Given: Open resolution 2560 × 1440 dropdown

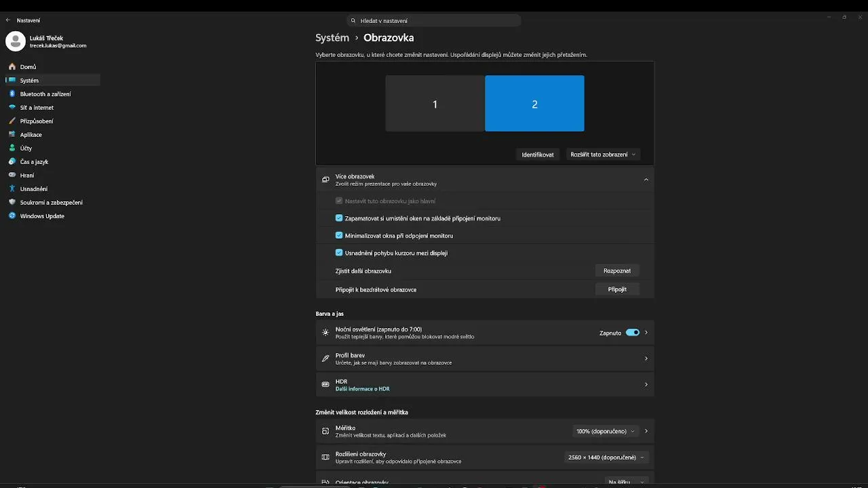Looking at the screenshot, I should pyautogui.click(x=606, y=457).
